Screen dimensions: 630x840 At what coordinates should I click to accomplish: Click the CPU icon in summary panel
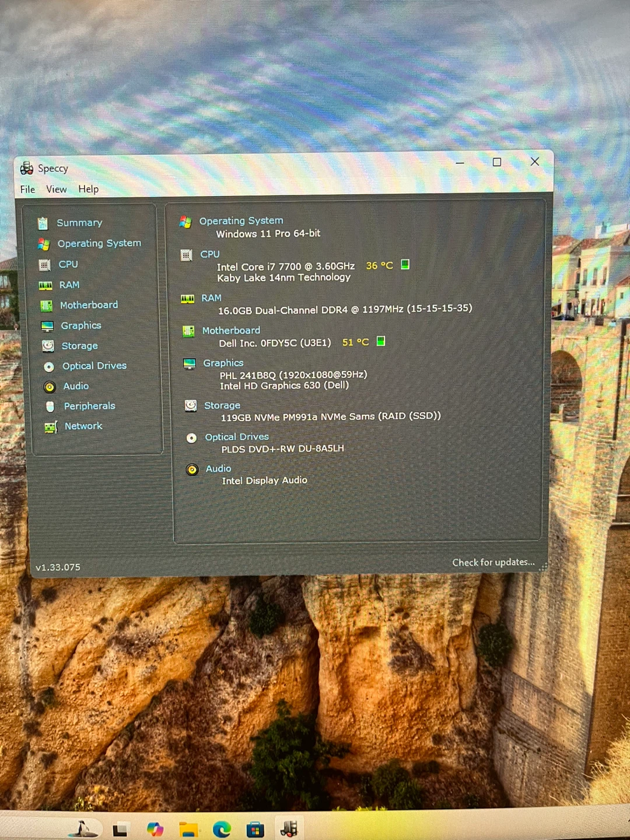pyautogui.click(x=186, y=255)
